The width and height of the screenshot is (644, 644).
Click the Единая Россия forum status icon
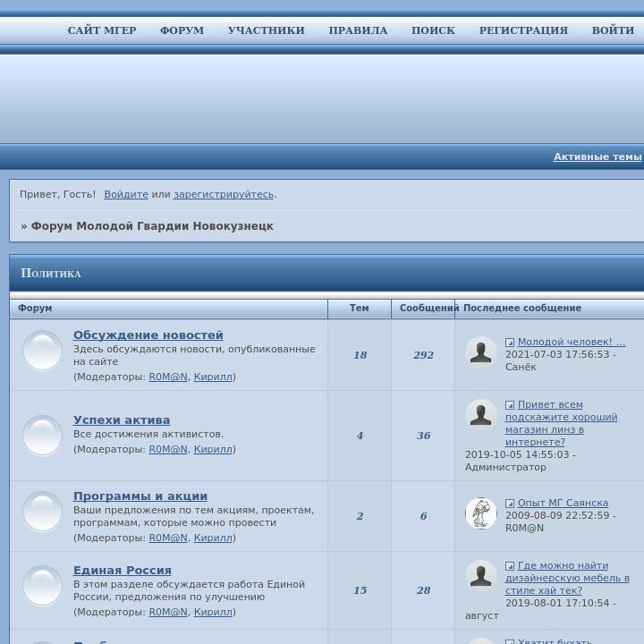pyautogui.click(x=42, y=586)
